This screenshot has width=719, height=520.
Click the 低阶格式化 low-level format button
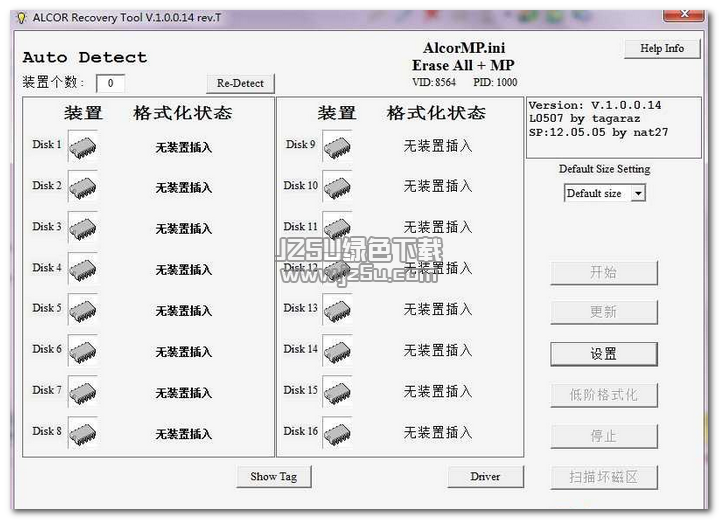point(604,395)
